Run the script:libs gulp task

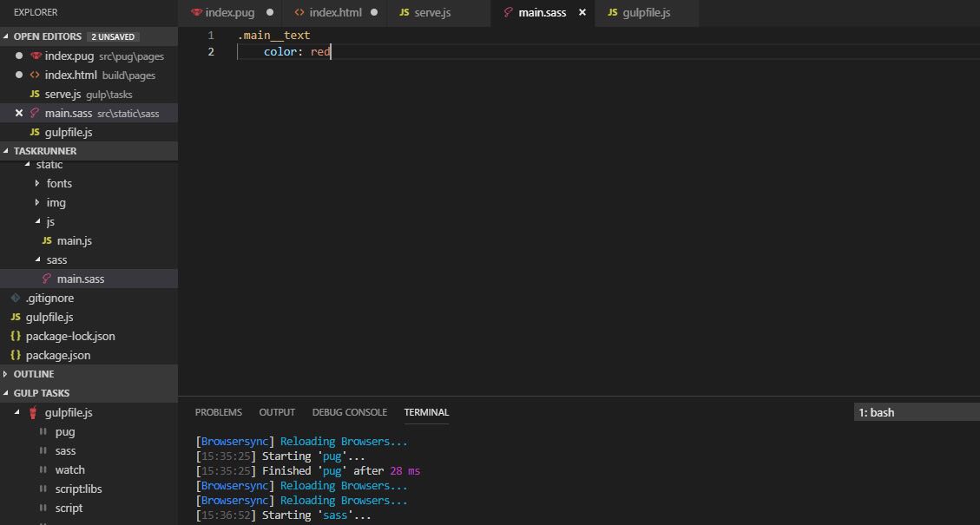click(x=77, y=489)
